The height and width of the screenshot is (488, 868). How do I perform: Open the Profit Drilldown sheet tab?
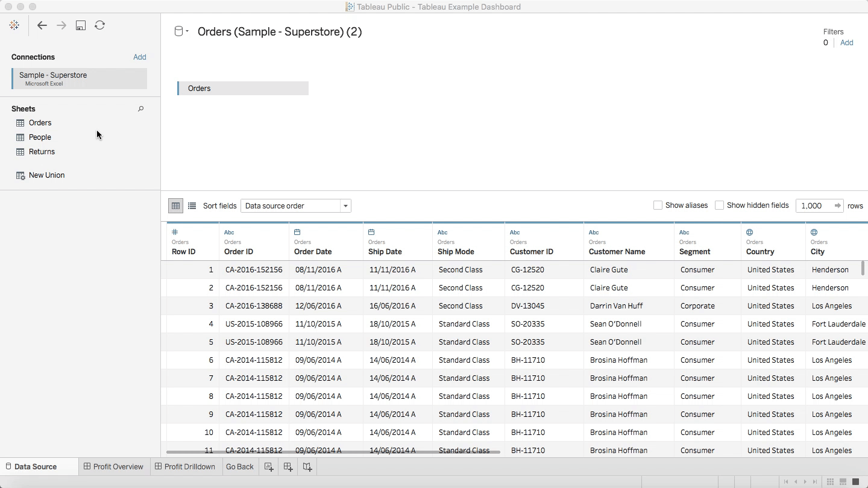tap(185, 467)
